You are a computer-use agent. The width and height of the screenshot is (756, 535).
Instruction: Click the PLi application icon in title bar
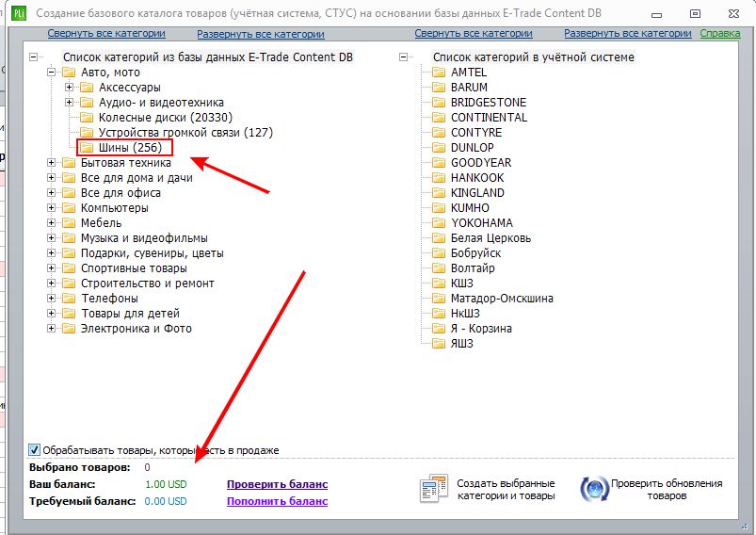18,13
